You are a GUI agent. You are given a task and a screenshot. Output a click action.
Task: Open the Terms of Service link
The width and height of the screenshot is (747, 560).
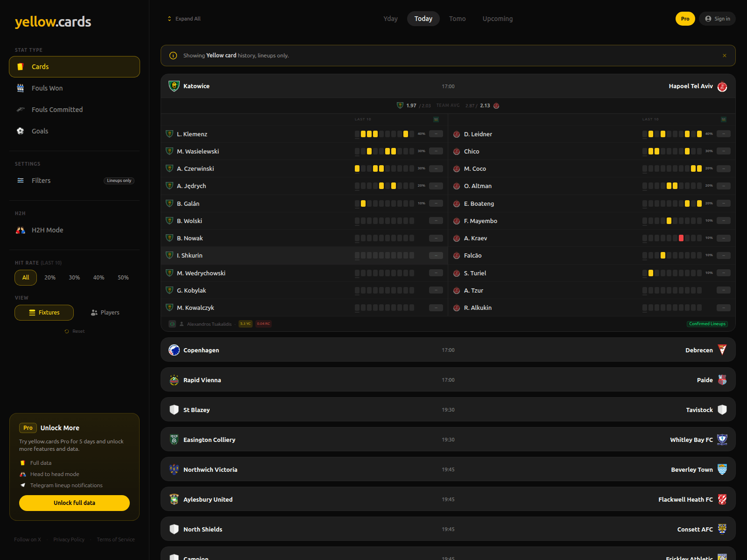[116, 539]
